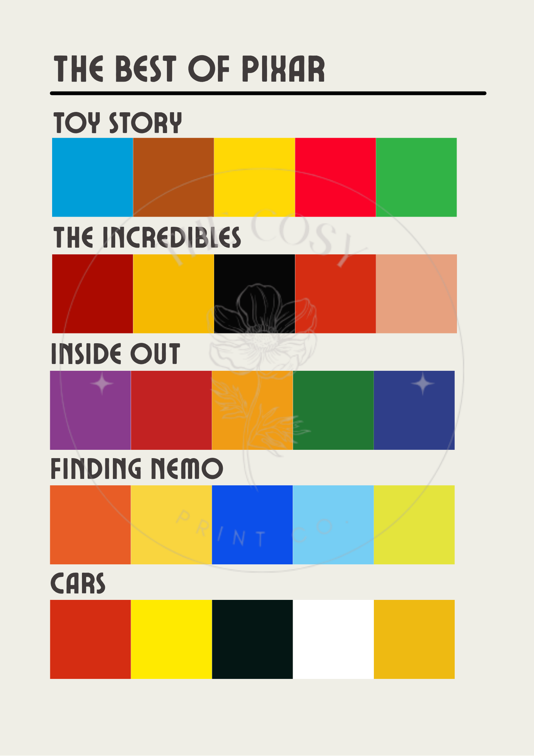Choose the green Toy Story swatch

(416, 177)
